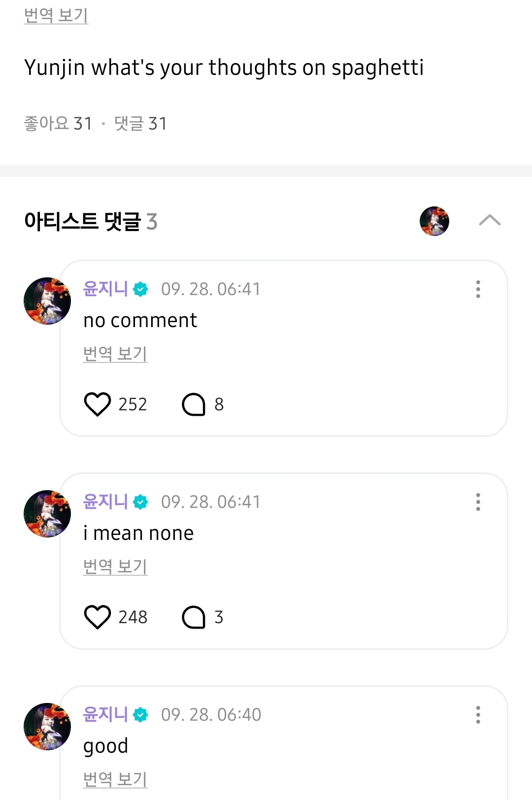The width and height of the screenshot is (532, 800).
Task: Click verified badge on the 'no comment' comment
Action: tap(141, 289)
